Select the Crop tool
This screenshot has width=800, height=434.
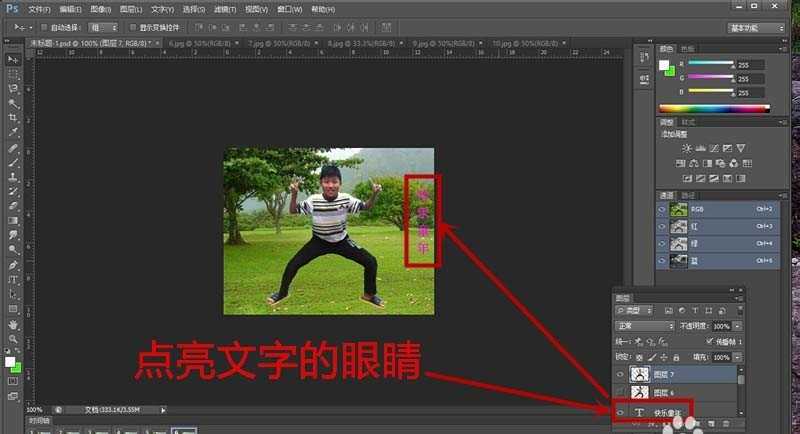pos(14,117)
